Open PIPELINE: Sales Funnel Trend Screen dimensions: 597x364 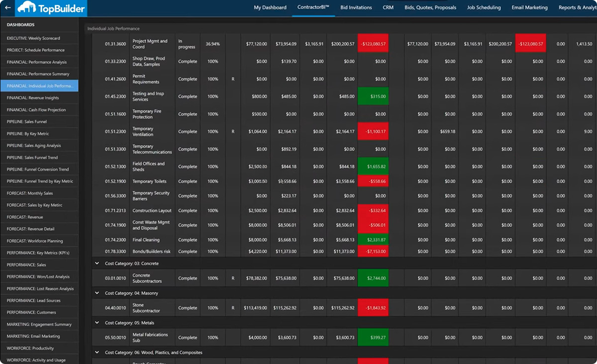click(39, 158)
